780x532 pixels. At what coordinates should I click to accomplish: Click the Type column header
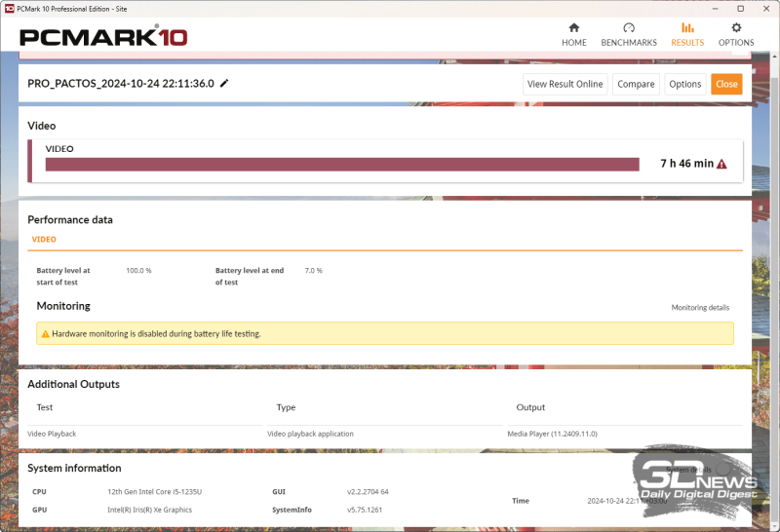[286, 407]
